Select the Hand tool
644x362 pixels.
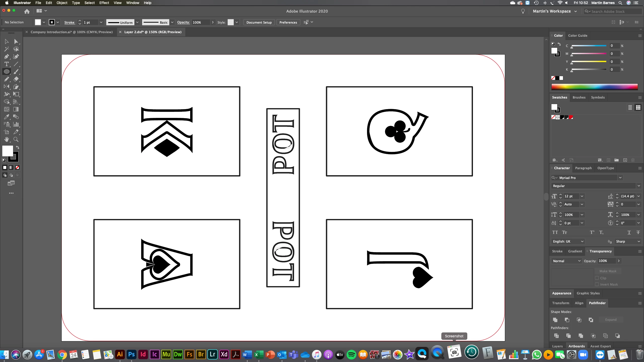click(7, 140)
